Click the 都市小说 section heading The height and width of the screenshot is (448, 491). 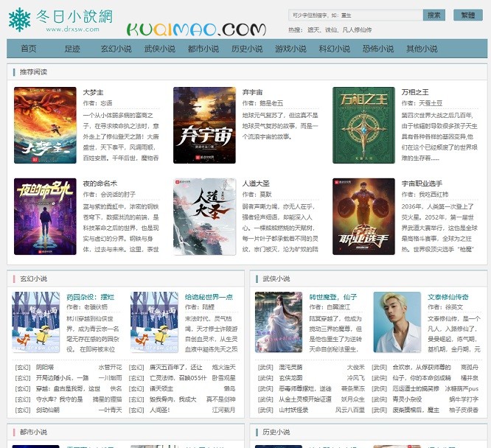pyautogui.click(x=33, y=432)
